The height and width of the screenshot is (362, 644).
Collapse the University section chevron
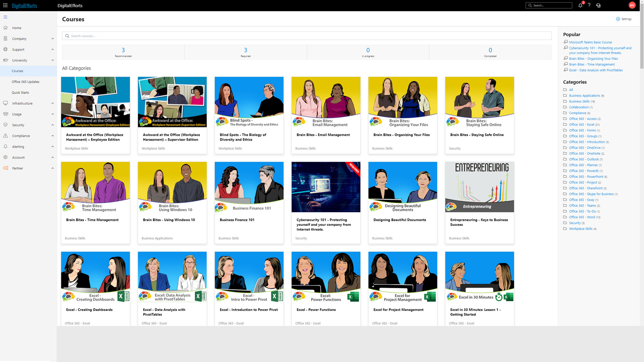53,60
